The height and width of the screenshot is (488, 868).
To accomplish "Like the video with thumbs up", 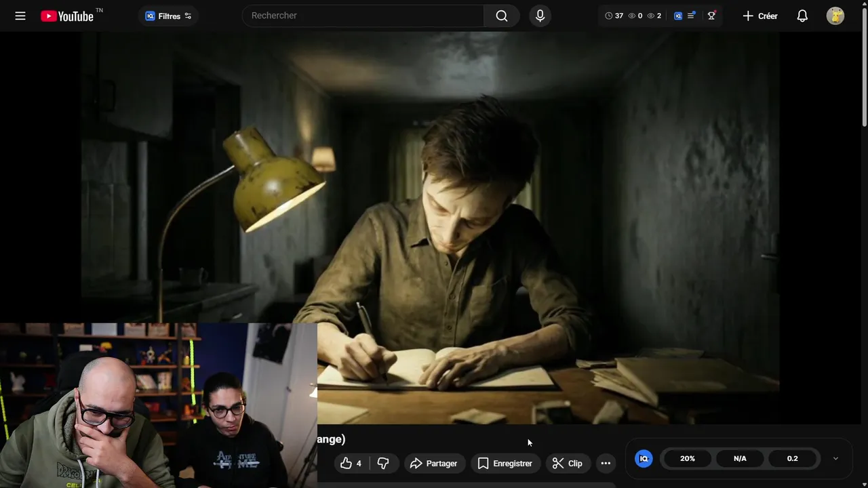I will 351,464.
